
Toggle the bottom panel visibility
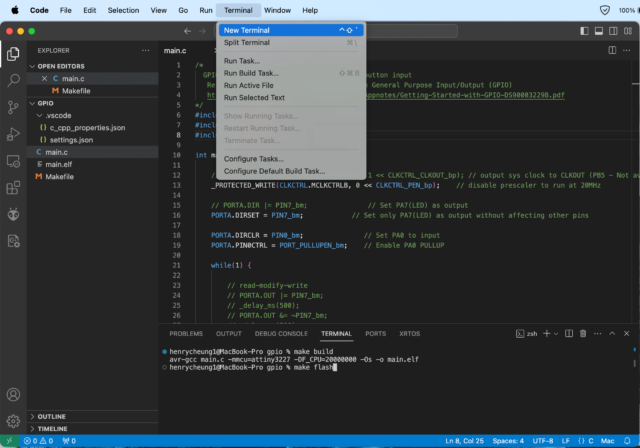(598, 31)
